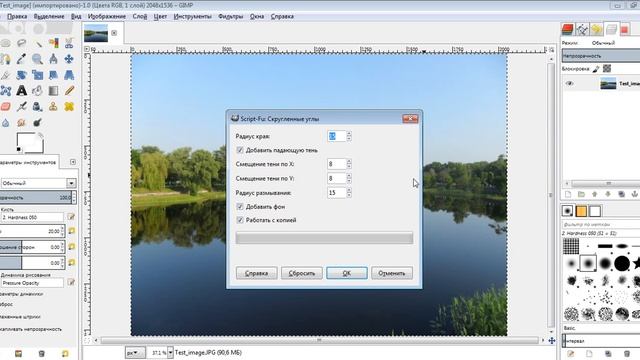Open the Инструменты menu
This screenshot has height=360, width=640.
click(192, 16)
